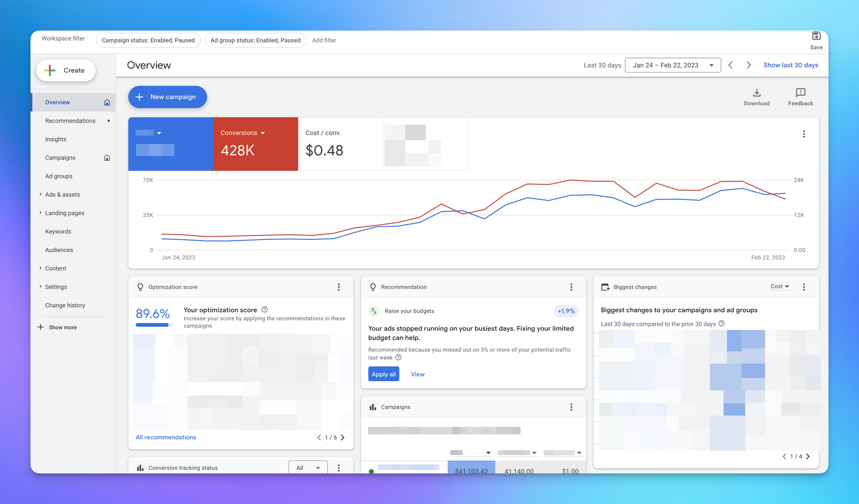This screenshot has height=504, width=859.
Task: Click the Show more plus icon
Action: [x=41, y=327]
